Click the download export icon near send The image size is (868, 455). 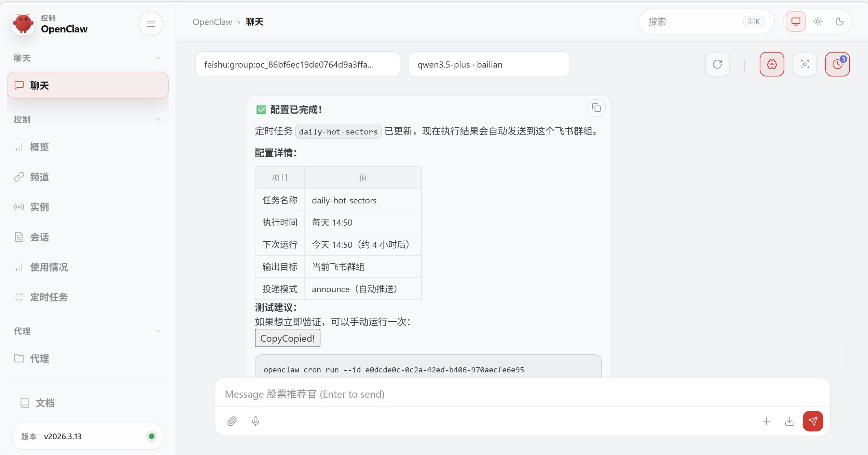[789, 421]
